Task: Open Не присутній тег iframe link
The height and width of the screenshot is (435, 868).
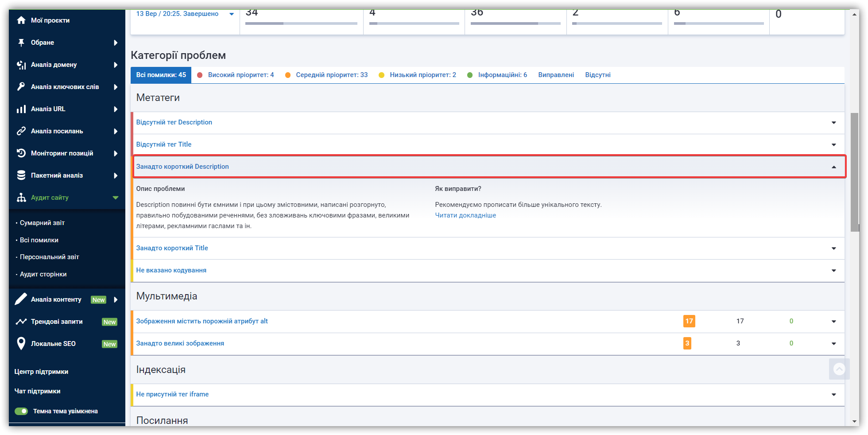Action: coord(172,394)
